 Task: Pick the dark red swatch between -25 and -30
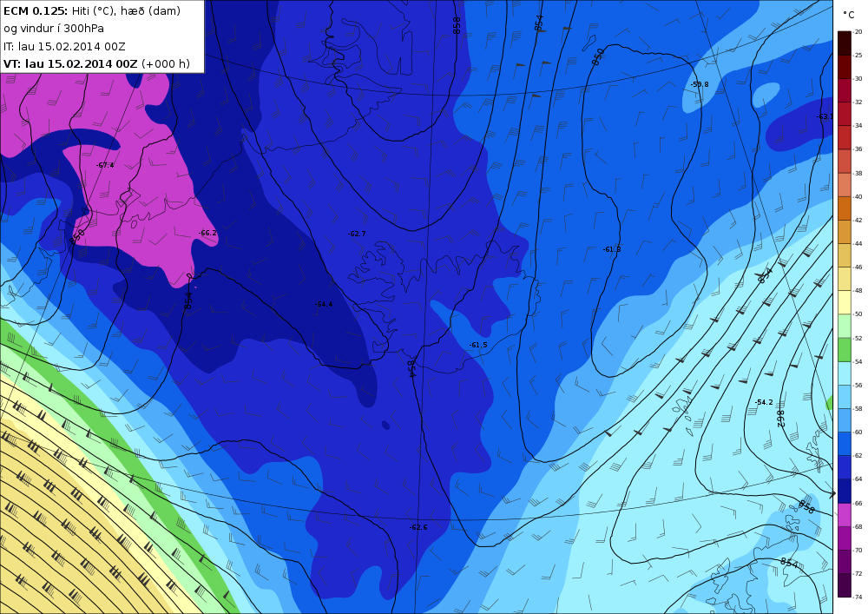pos(845,67)
